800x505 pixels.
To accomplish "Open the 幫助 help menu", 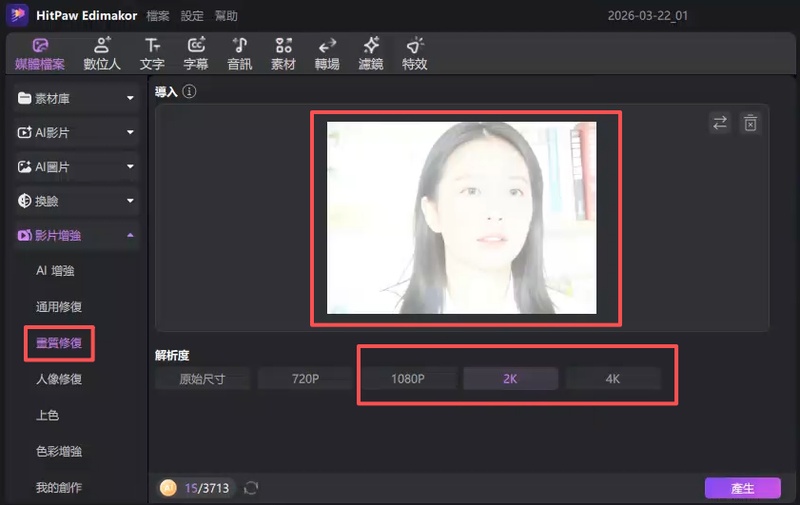I will pos(226,16).
